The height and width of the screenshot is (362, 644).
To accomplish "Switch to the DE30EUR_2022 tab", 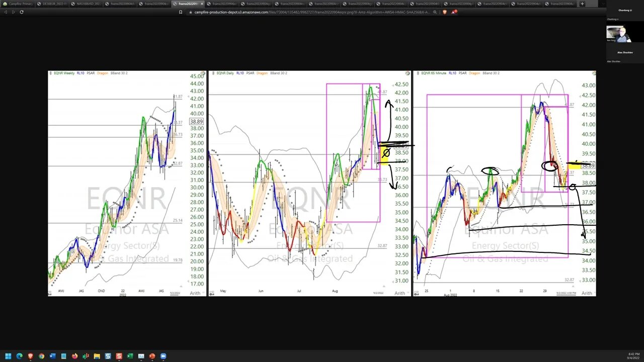I will (52, 4).
